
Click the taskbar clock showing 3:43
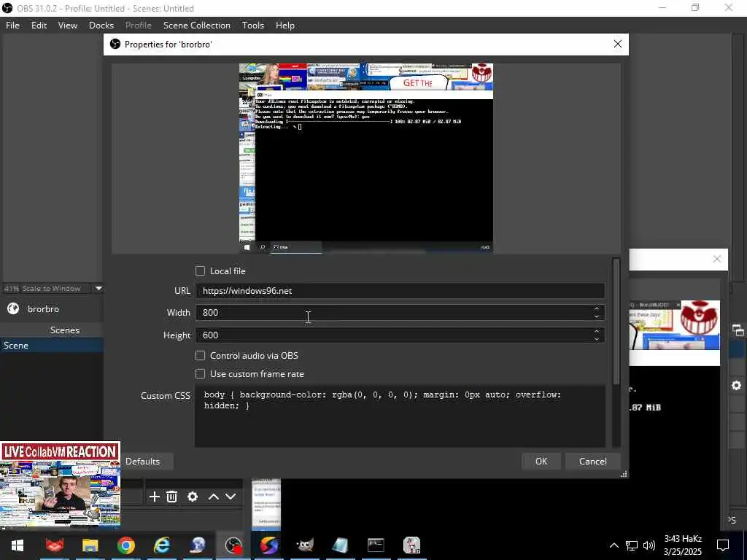point(683,545)
